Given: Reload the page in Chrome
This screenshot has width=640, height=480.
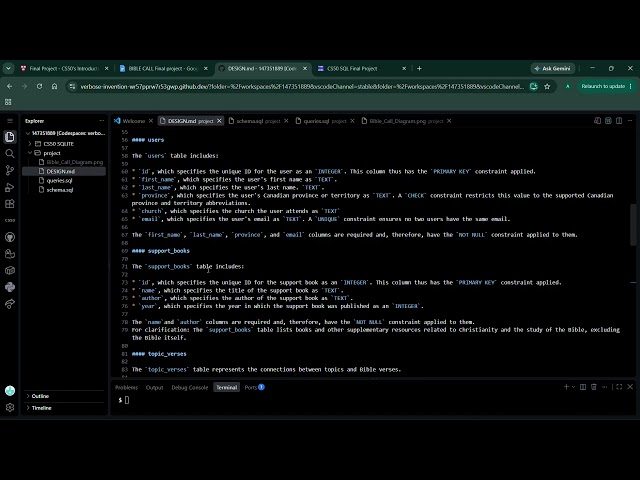Looking at the screenshot, I should point(39,87).
